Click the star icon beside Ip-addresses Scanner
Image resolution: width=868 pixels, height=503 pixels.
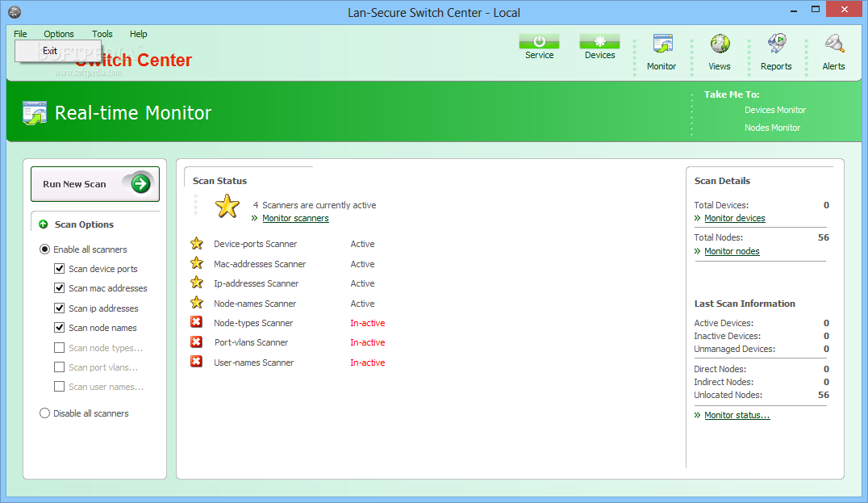197,283
